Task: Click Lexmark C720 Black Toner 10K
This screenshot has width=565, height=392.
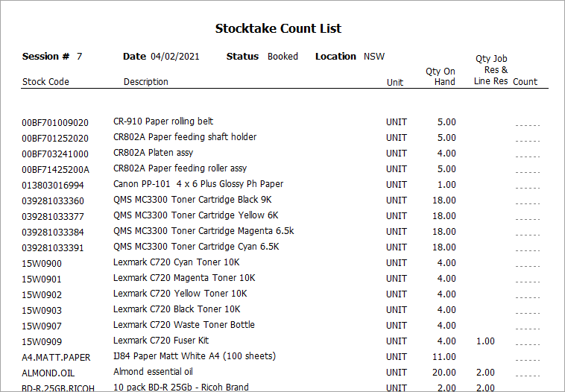Action: point(177,309)
